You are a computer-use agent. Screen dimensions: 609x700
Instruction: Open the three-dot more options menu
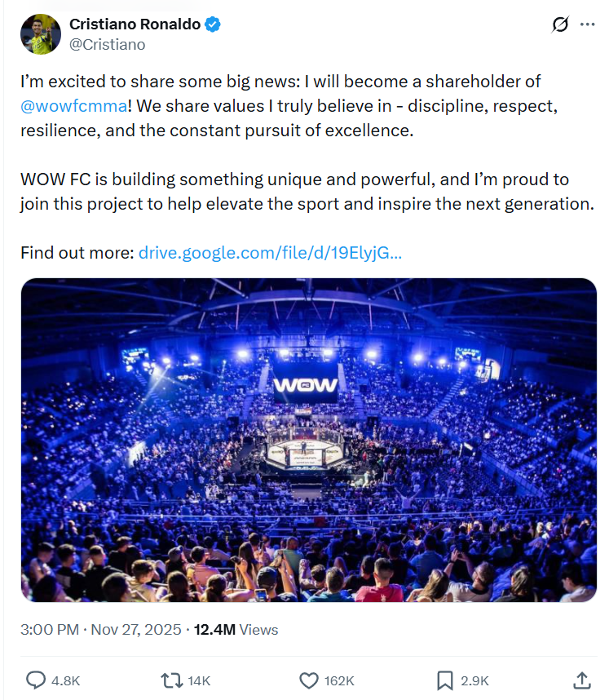click(x=587, y=24)
